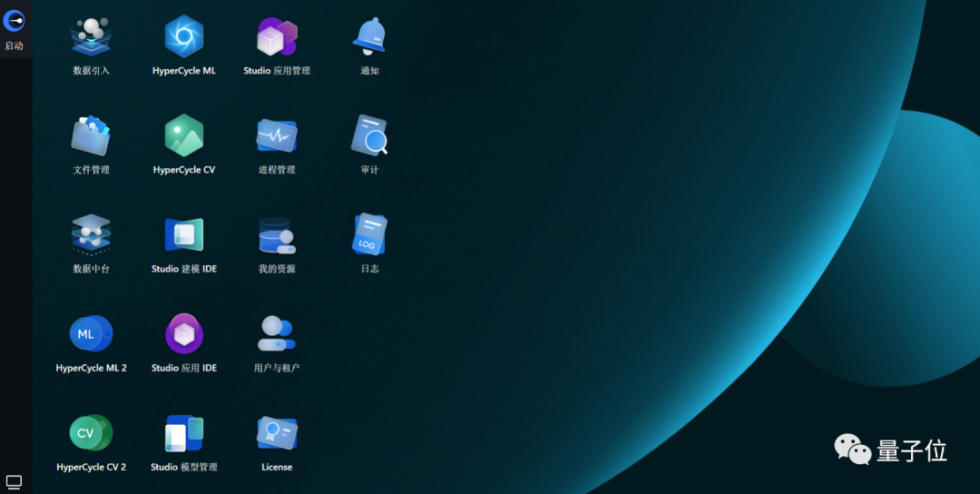Open 我的资源 database icon
The image size is (980, 494).
[277, 235]
